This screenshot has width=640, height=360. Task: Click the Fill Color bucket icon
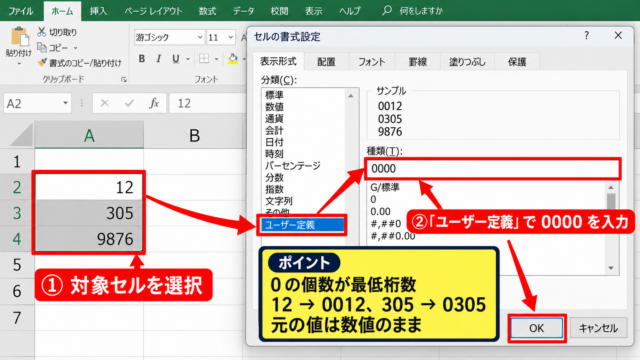coord(233,59)
